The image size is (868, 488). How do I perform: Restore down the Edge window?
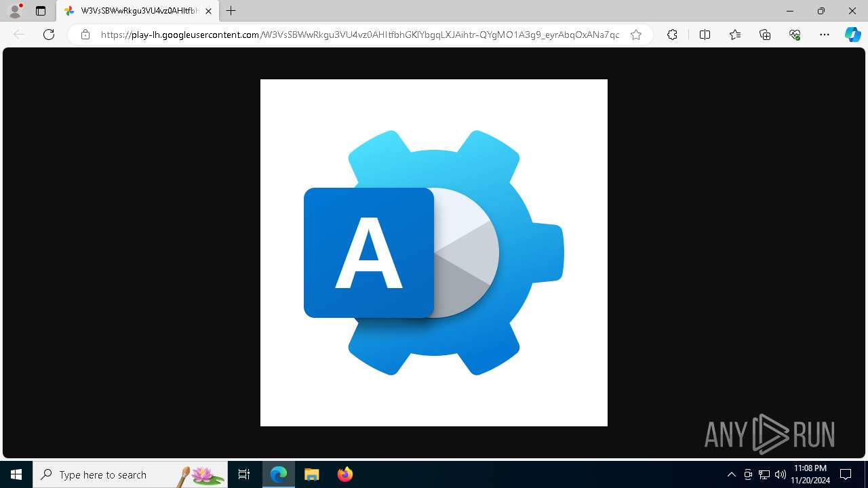click(x=821, y=11)
